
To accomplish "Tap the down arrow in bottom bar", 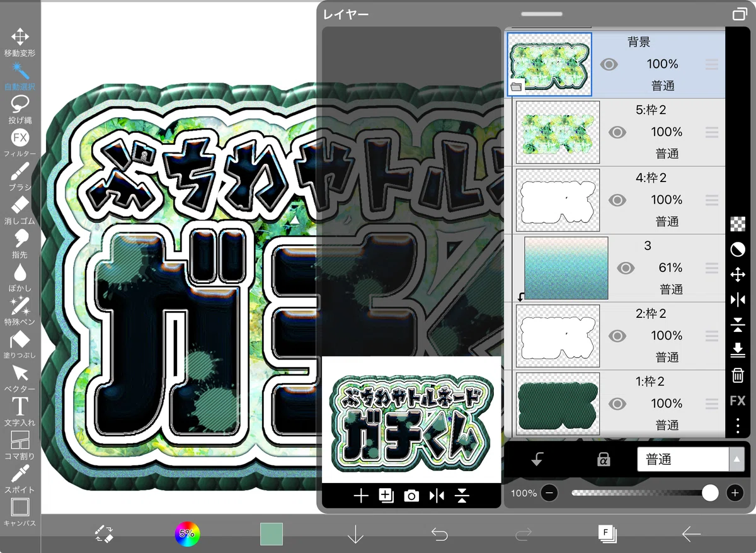I will click(x=355, y=534).
